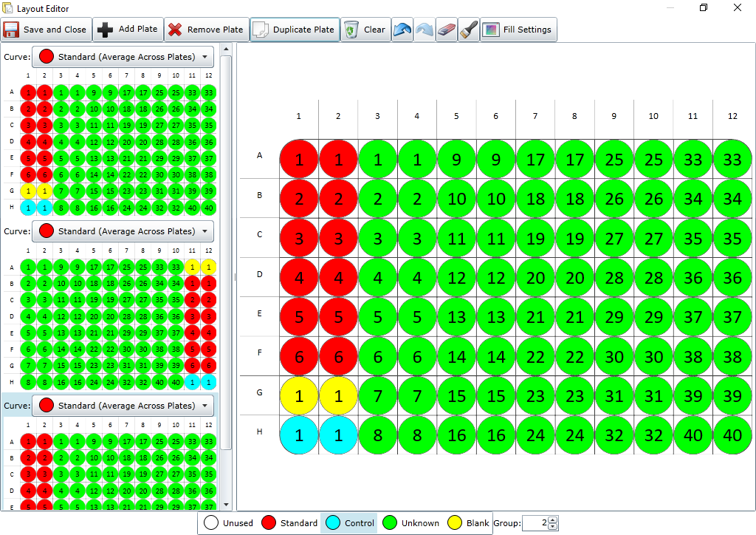The width and height of the screenshot is (756, 535).
Task: Select the Standard well type
Action: [290, 523]
